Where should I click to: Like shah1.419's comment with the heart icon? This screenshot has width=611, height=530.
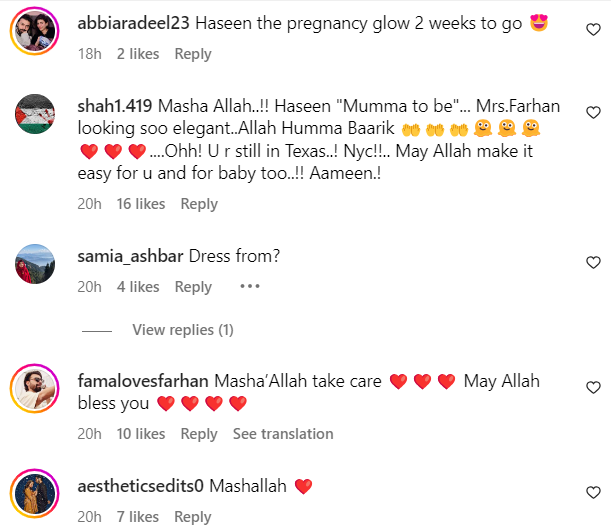click(x=593, y=112)
